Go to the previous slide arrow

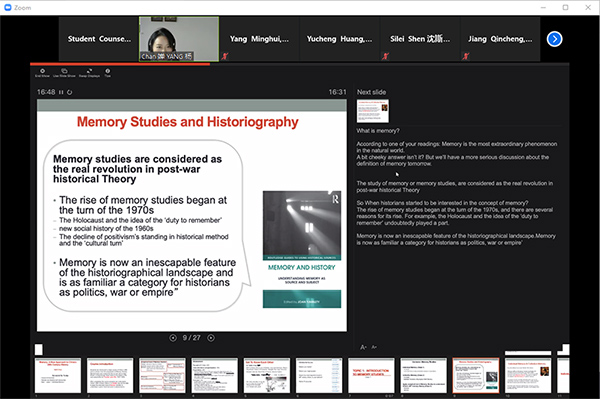[x=173, y=338]
